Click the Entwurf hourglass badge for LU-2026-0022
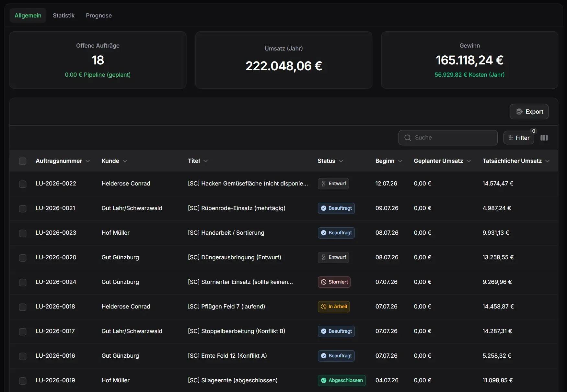The image size is (567, 392). (x=333, y=184)
